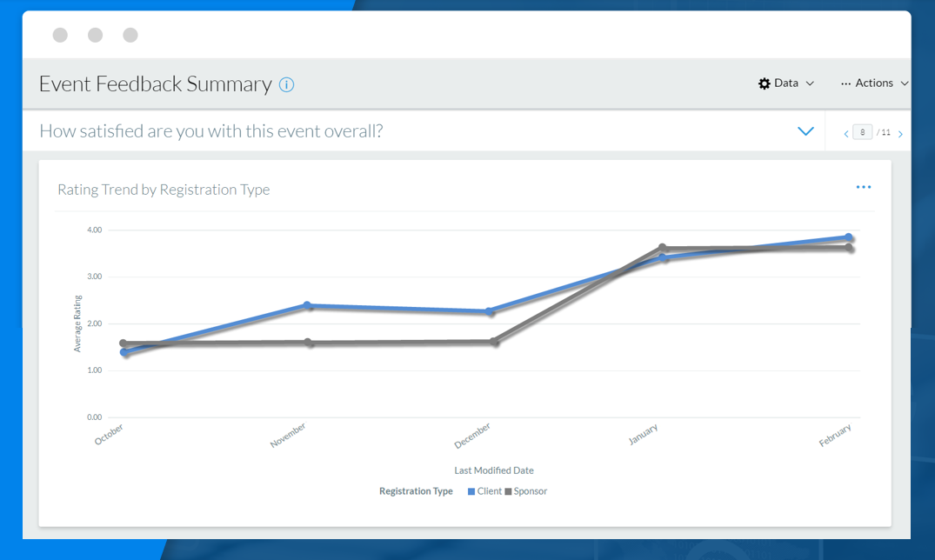
Task: Click the Actions ellipsis icon
Action: 845,83
